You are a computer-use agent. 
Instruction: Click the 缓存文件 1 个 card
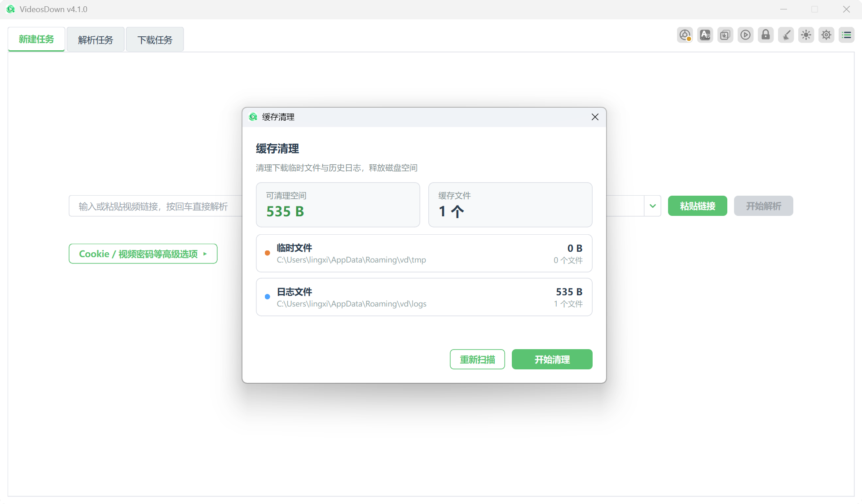pos(510,204)
